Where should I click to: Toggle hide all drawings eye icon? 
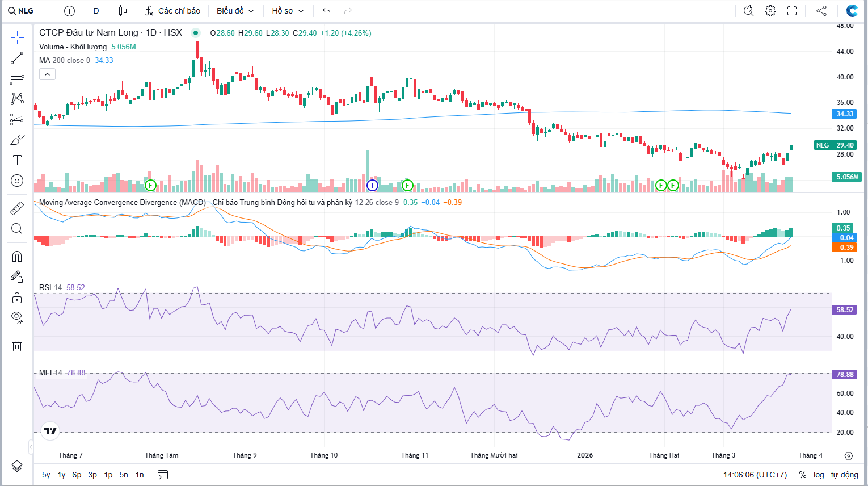(x=17, y=317)
